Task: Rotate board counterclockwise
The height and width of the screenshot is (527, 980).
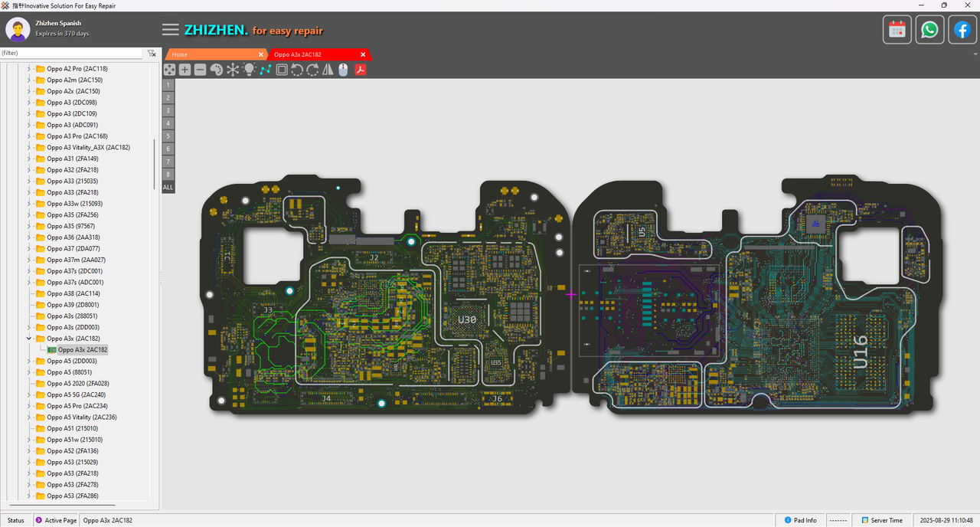Action: 297,70
